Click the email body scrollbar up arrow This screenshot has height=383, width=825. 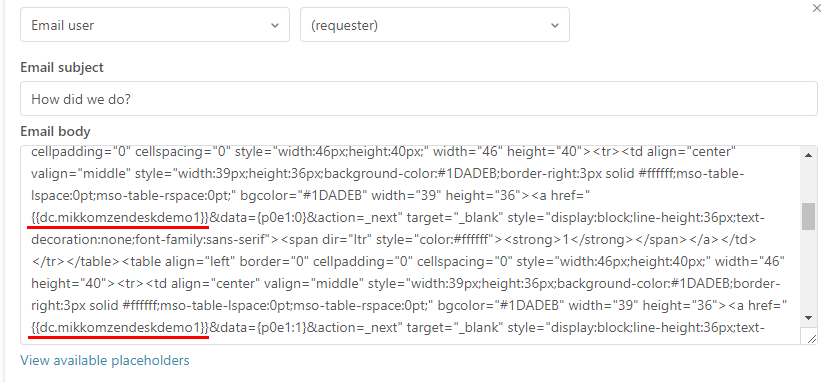(x=809, y=154)
